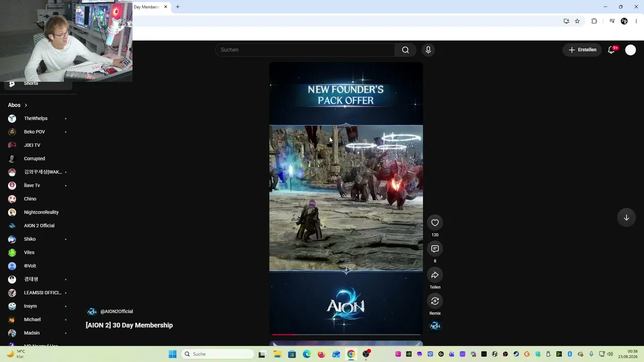
Task: Open Chrome media controls
Action: pos(612,21)
